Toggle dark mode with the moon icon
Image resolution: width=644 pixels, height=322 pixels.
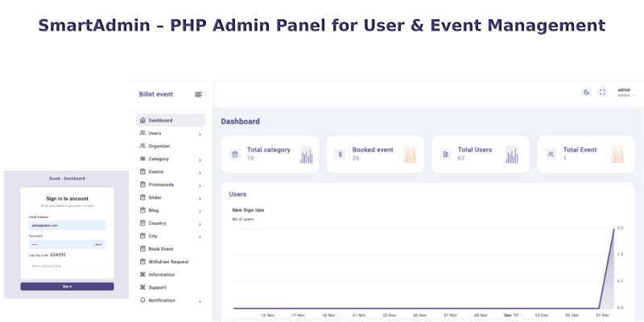coord(586,92)
